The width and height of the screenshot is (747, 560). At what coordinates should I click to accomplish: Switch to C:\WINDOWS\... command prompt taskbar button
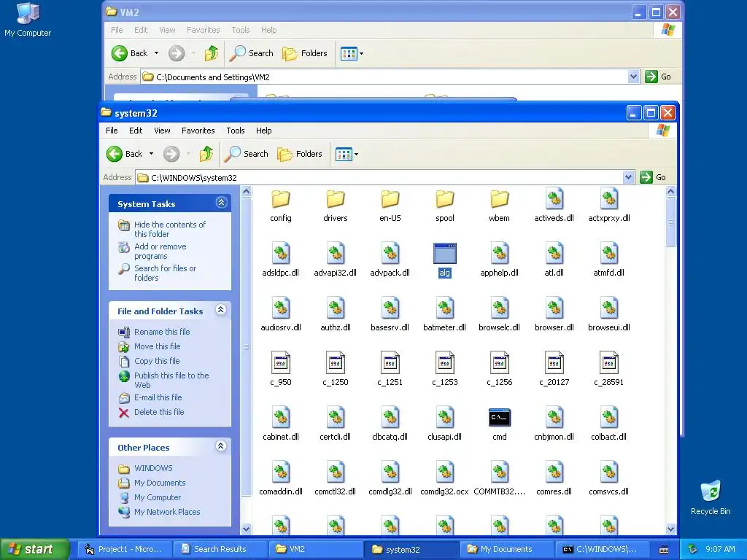602,549
